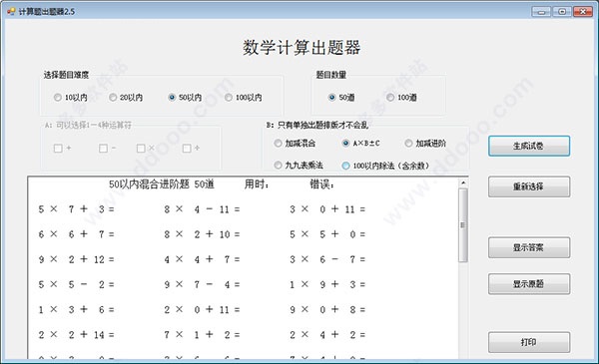Tick the minus operator checkbox
Screen dimensions: 599x364
[x=103, y=148]
